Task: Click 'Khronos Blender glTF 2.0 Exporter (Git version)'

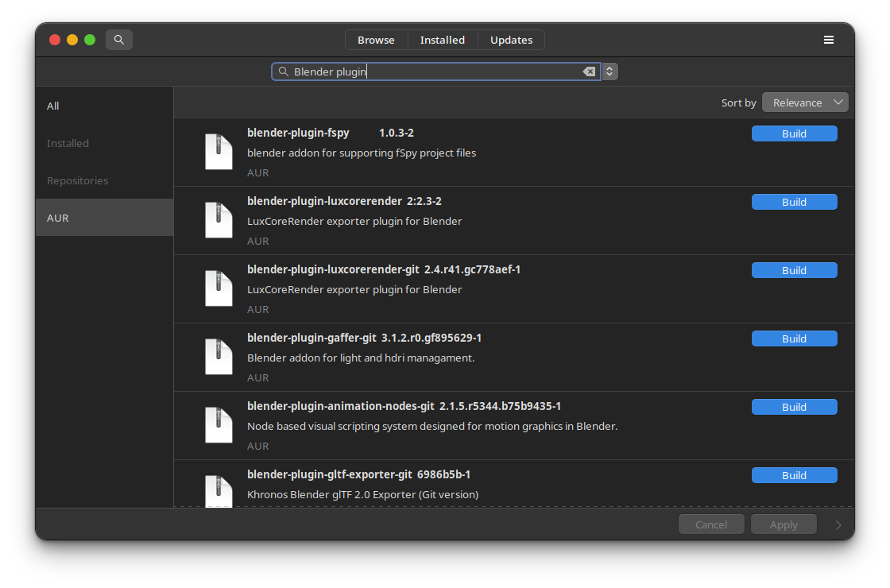Action: click(362, 494)
